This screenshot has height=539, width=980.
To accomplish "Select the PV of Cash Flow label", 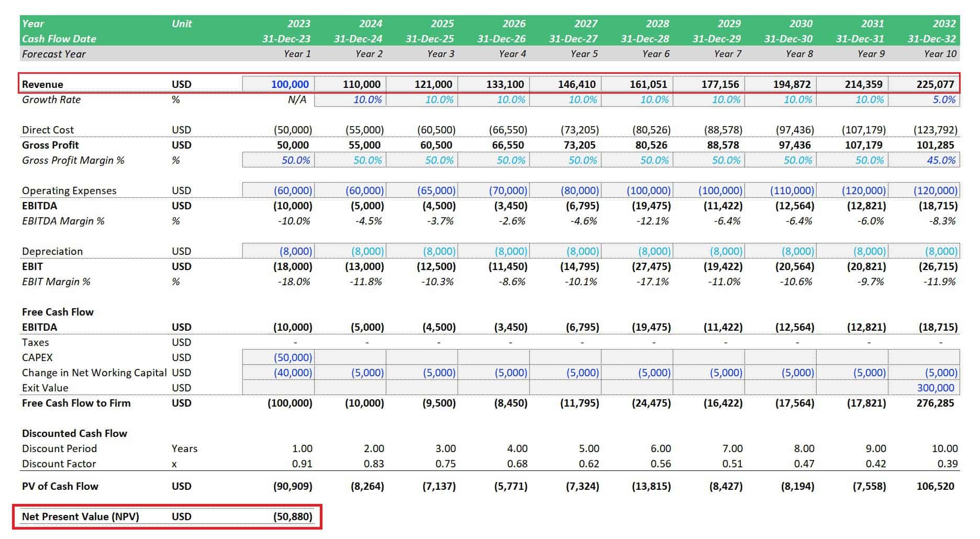I will pyautogui.click(x=60, y=486).
